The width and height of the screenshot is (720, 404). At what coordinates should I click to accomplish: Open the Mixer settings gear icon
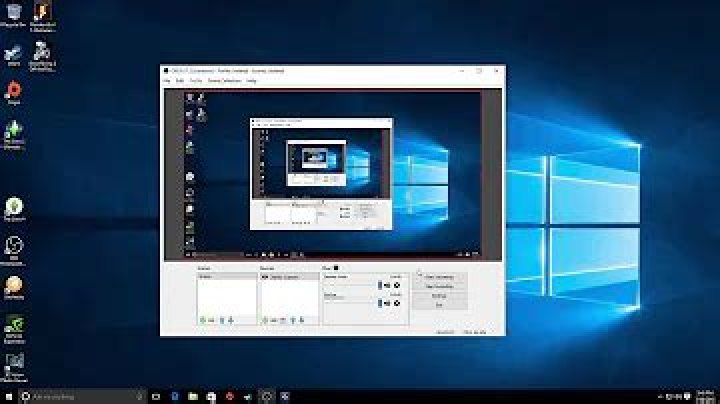point(337,267)
